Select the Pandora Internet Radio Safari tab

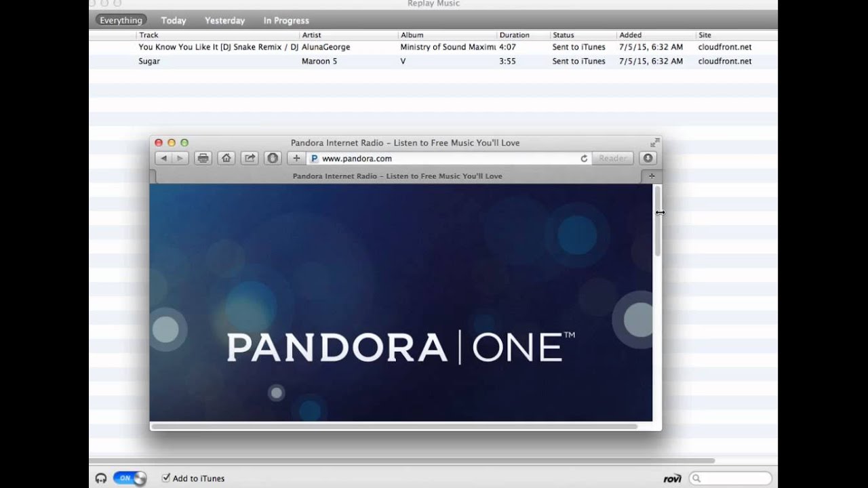[x=397, y=176]
